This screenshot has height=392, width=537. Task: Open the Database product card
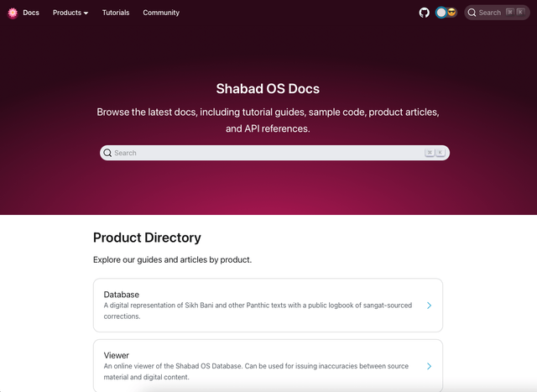pyautogui.click(x=268, y=306)
